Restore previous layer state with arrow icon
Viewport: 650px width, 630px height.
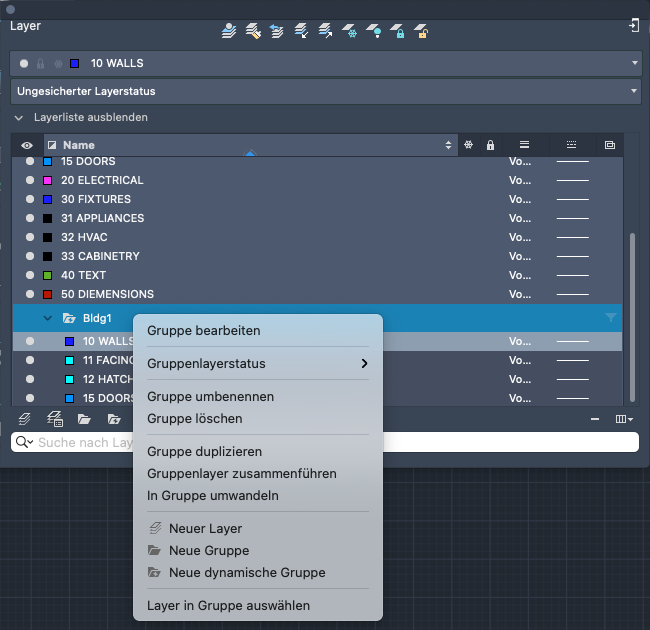coord(276,31)
